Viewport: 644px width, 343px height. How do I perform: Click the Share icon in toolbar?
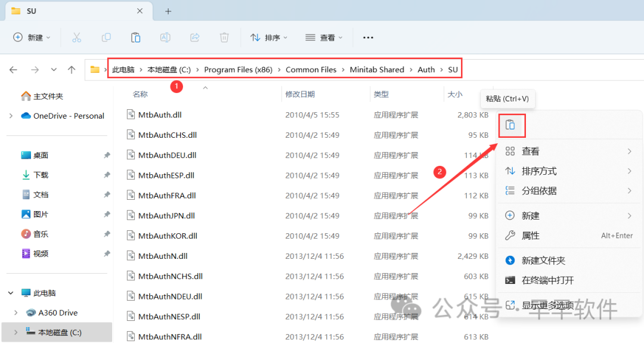[x=194, y=38]
